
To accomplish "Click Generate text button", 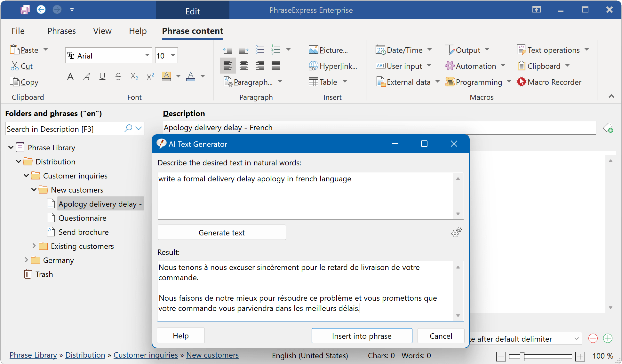I will [221, 232].
